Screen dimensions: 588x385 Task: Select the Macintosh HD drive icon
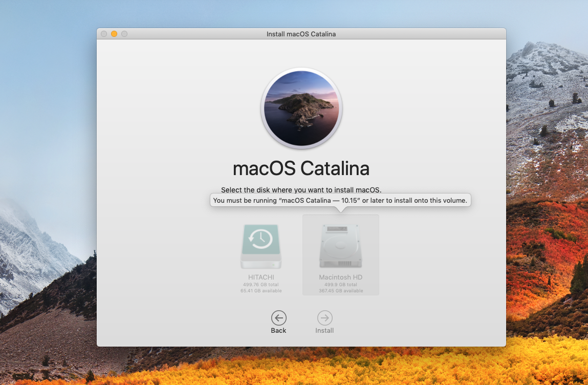coord(340,246)
